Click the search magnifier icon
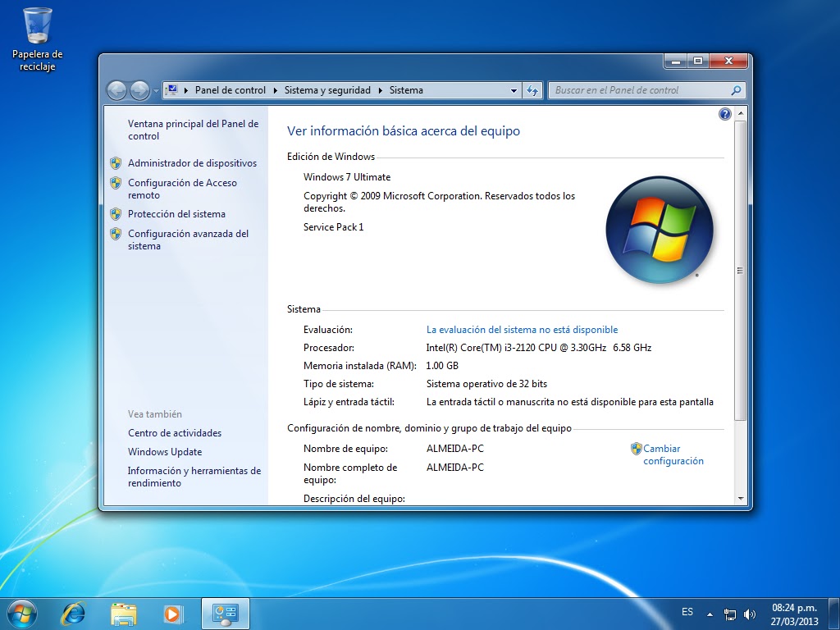The image size is (840, 630). click(736, 90)
